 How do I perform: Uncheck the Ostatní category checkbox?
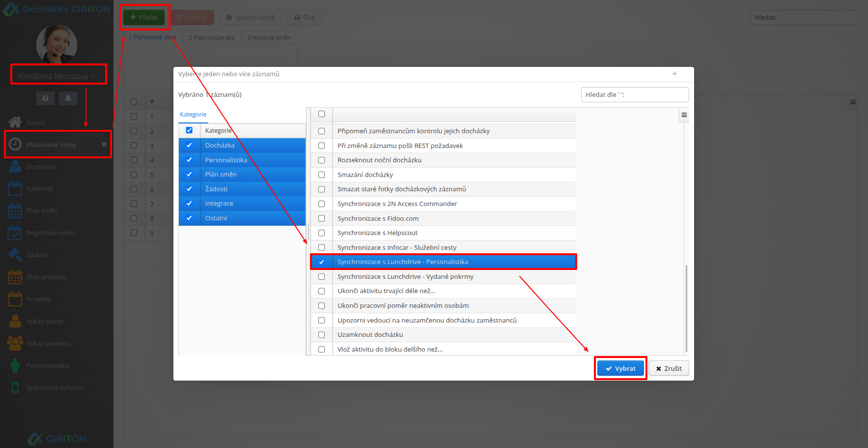tap(189, 218)
